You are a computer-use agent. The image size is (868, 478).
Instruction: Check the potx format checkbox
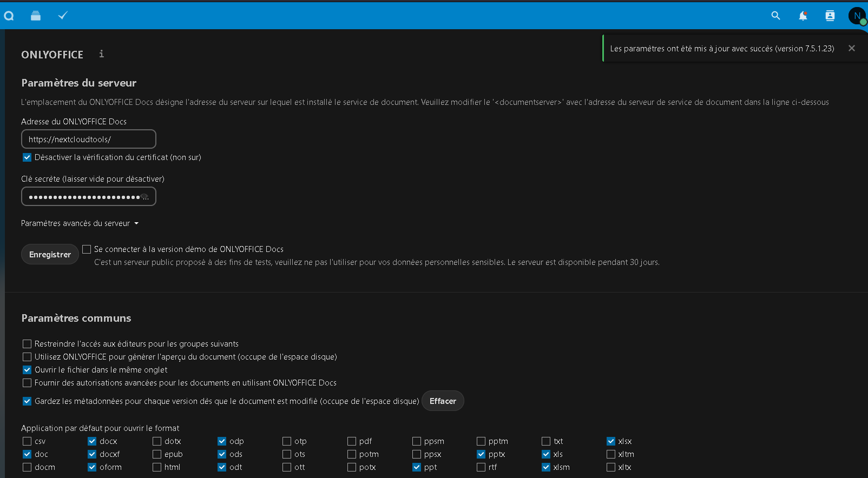352,467
